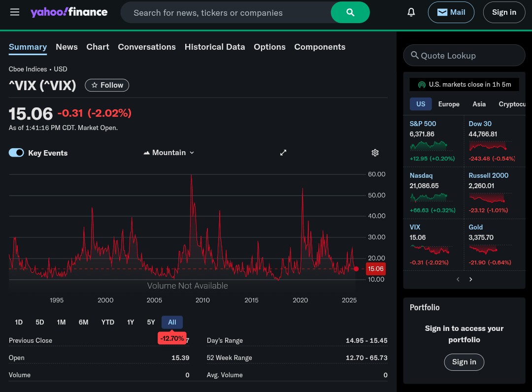
Task: Click the 15.06 current price marker on chart
Action: [375, 269]
